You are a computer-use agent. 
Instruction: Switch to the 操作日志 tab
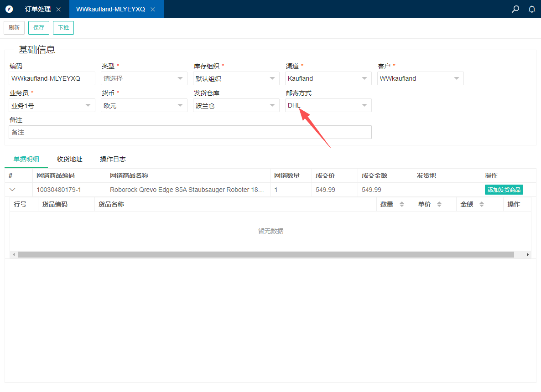(x=113, y=159)
